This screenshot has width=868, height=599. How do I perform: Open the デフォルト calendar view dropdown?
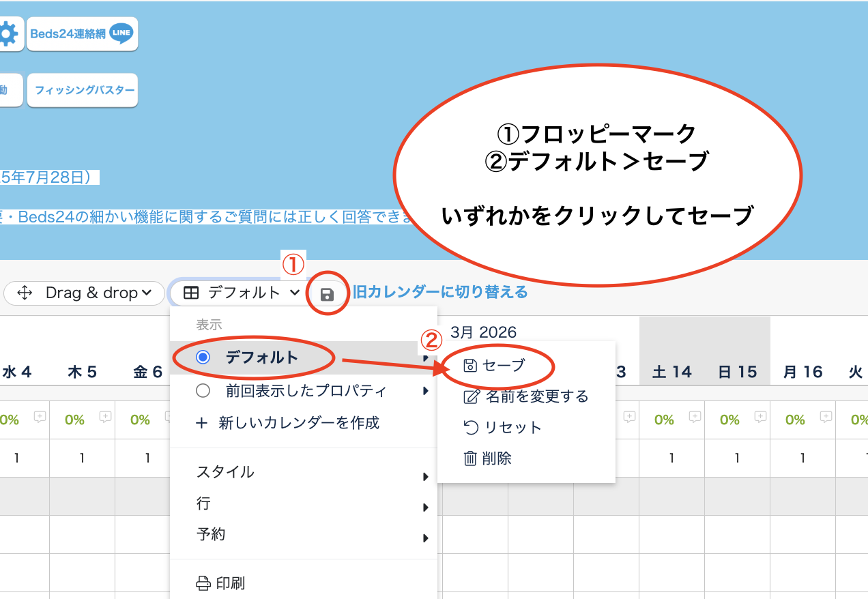pyautogui.click(x=235, y=293)
